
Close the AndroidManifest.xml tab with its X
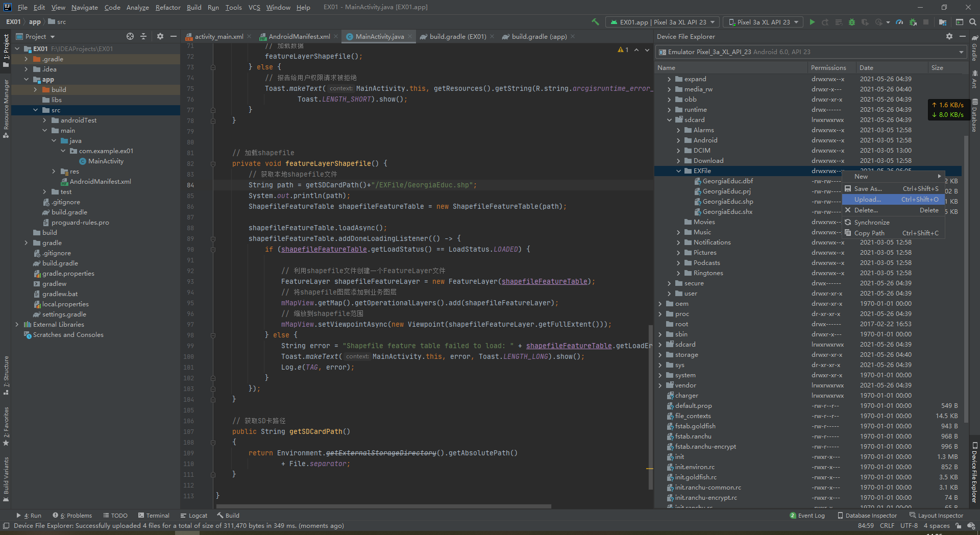coord(336,36)
